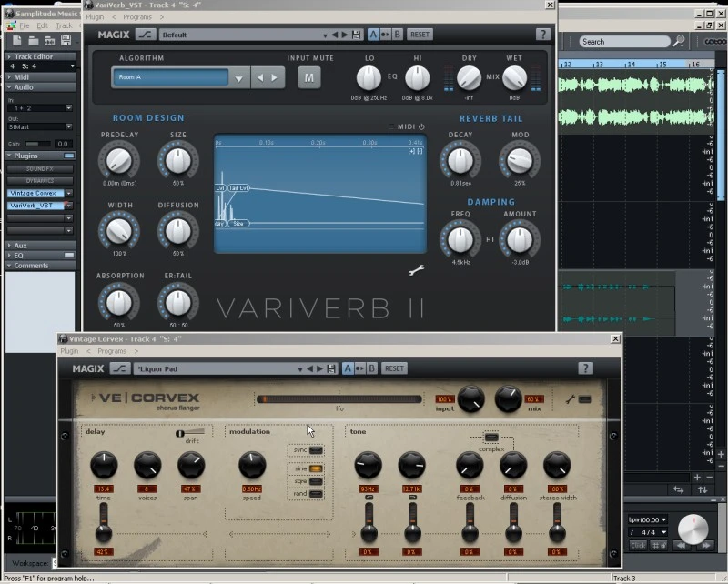728x584 pixels.
Task: Select the sine LFO waveform
Action: (316, 468)
